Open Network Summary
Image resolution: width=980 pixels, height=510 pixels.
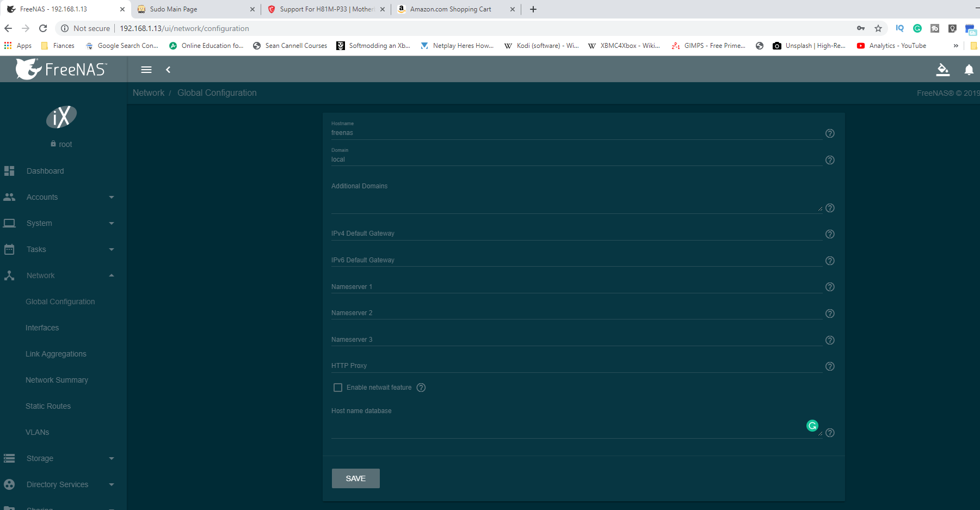tap(57, 380)
